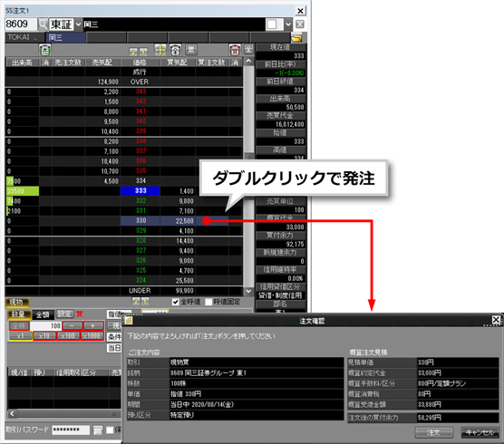Click the green 売 sell icon in toolbar

pyautogui.click(x=45, y=50)
